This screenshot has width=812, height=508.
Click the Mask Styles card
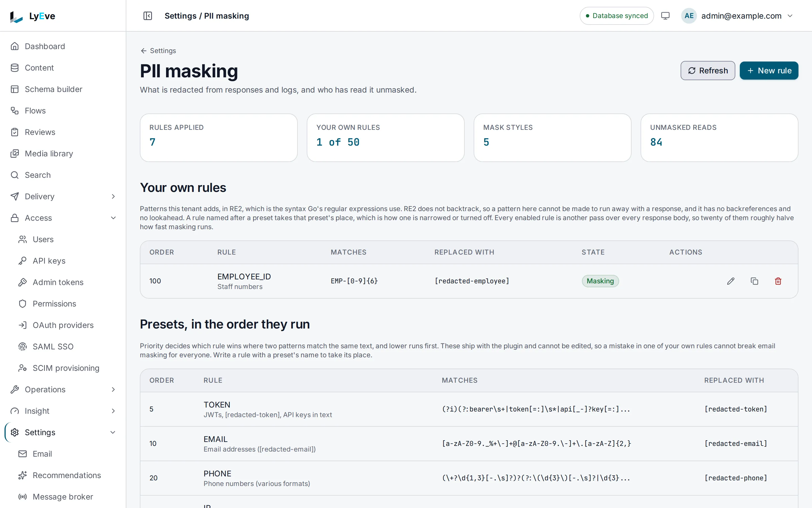point(552,138)
